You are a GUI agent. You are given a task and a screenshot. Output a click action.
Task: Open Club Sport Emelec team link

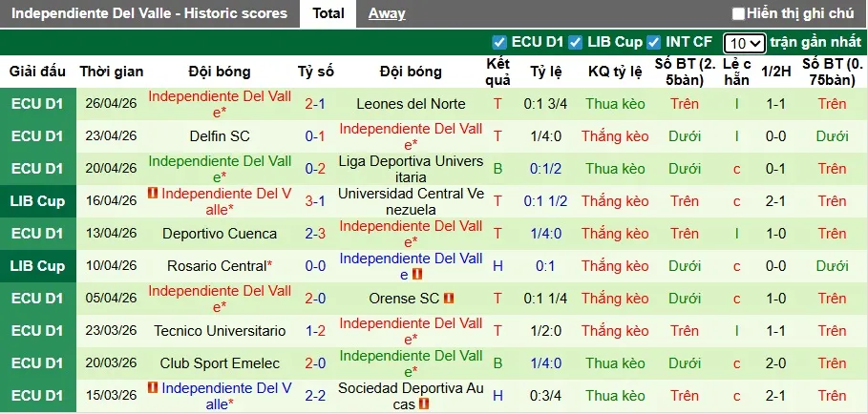coord(220,363)
